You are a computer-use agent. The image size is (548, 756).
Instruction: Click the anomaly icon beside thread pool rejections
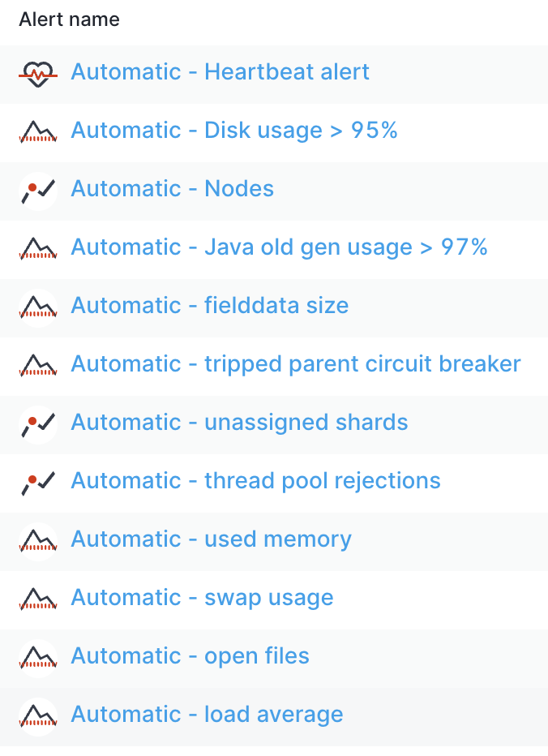click(x=38, y=483)
